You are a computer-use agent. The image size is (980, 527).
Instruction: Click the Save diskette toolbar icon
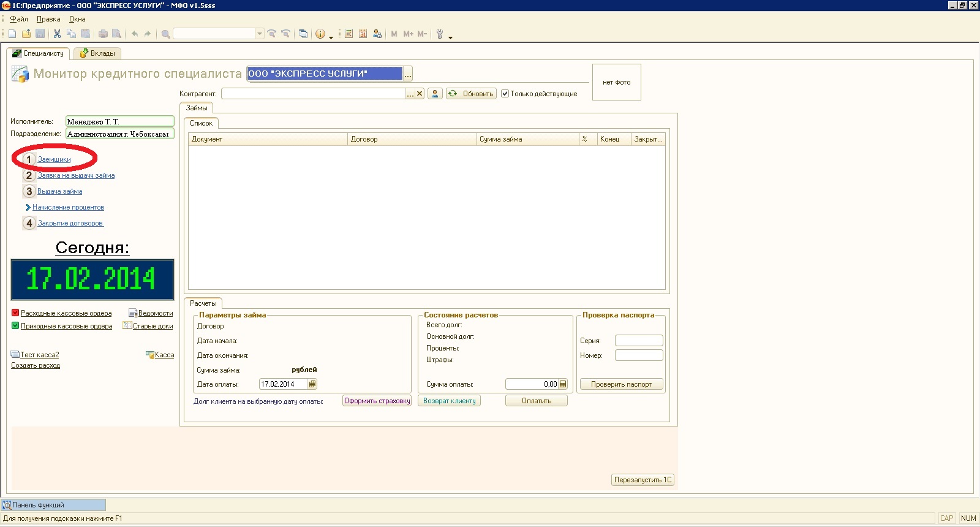[40, 34]
